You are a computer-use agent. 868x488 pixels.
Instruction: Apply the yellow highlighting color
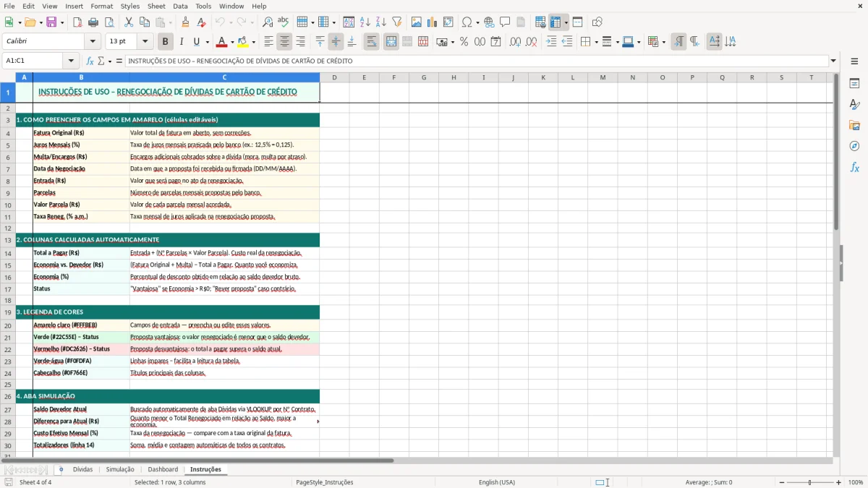(x=243, y=42)
